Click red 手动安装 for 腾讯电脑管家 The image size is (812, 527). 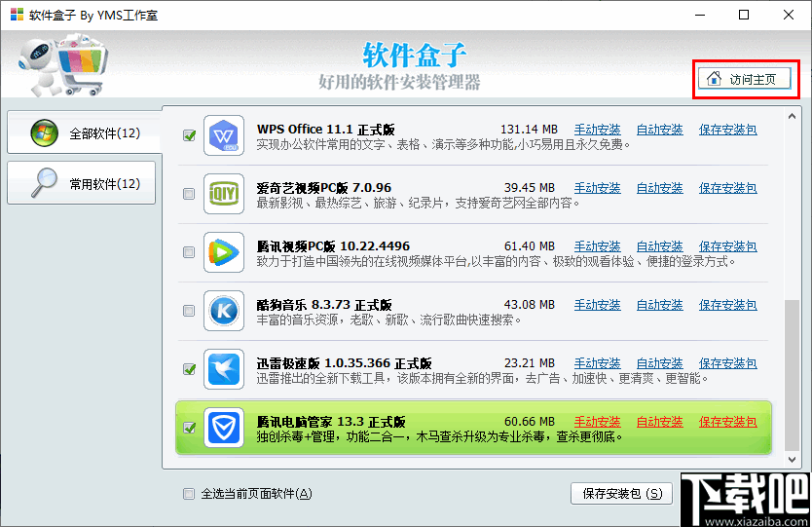[597, 423]
